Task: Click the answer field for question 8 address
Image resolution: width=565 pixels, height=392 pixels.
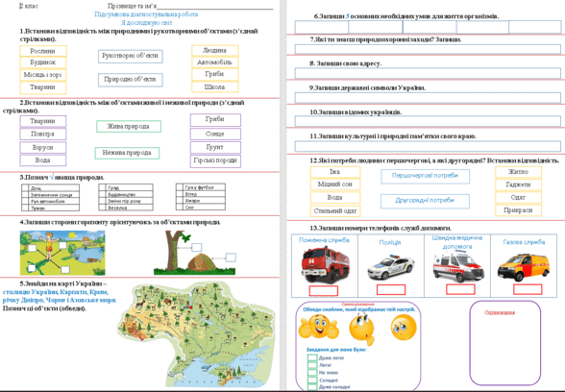Action: click(x=428, y=73)
